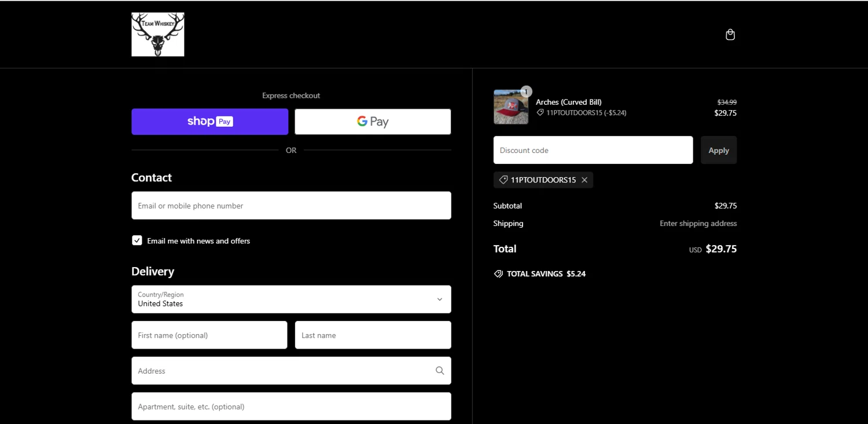The height and width of the screenshot is (424, 868).
Task: Click the Contact heading
Action: (152, 178)
